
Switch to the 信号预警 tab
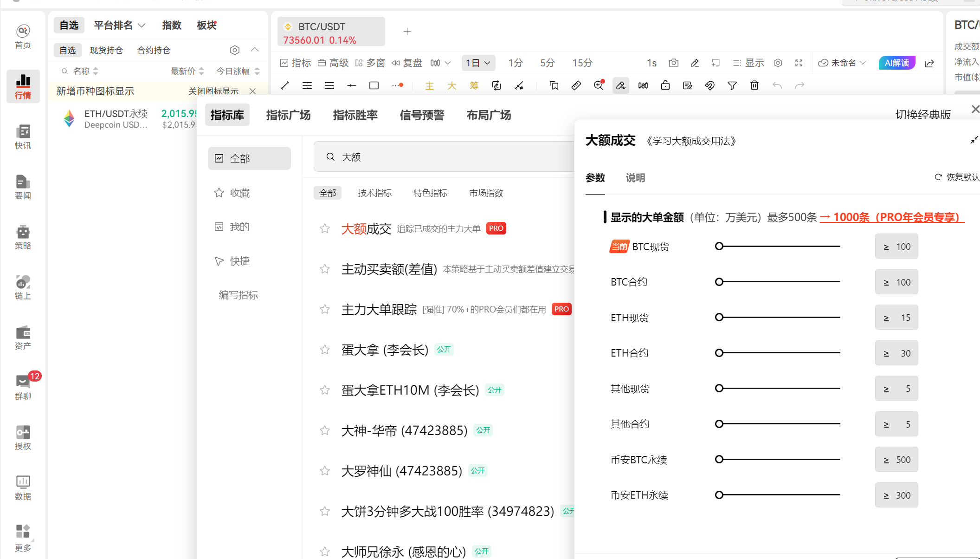[422, 115]
